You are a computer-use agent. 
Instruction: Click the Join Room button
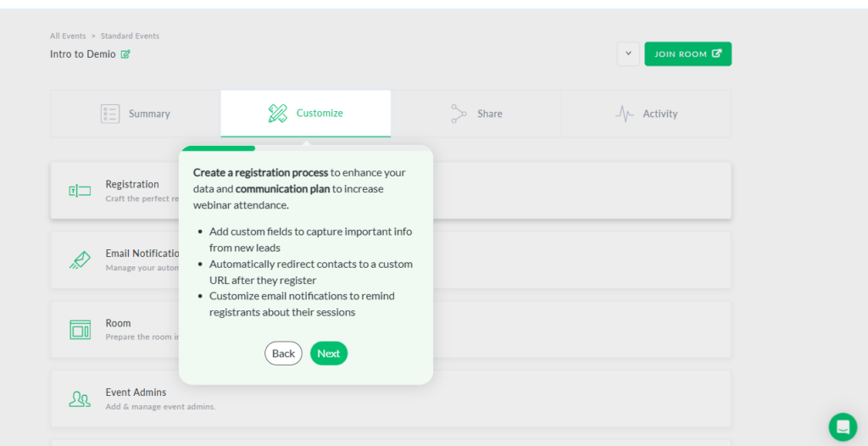[688, 53]
